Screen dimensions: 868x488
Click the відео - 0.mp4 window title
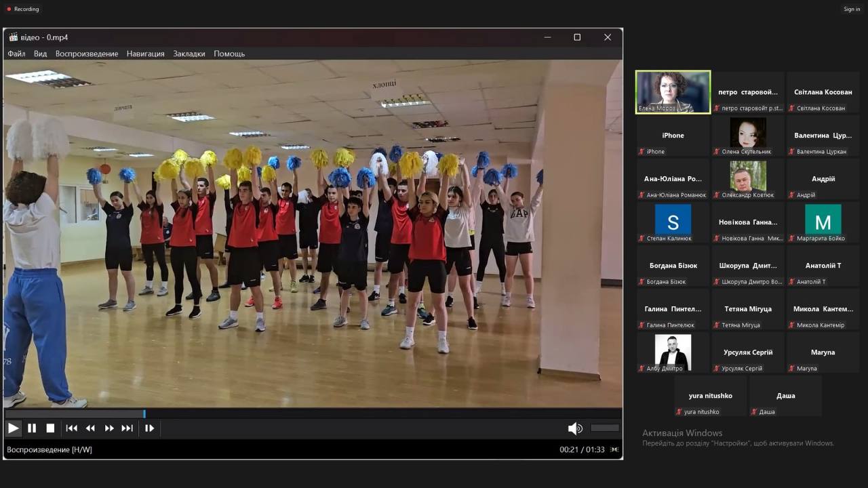point(44,37)
